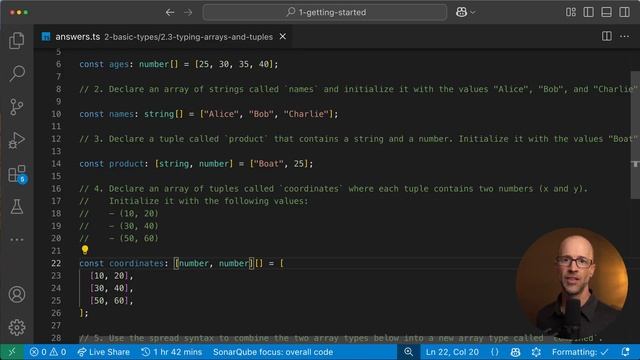640x360 pixels.
Task: Click the 'product' variable name
Action: click(x=127, y=164)
